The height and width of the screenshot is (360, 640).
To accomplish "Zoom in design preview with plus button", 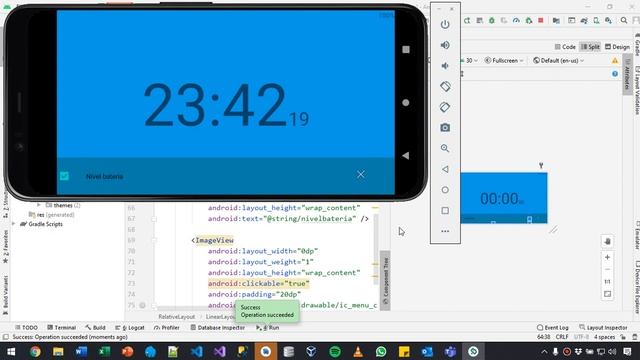I will pyautogui.click(x=607, y=257).
